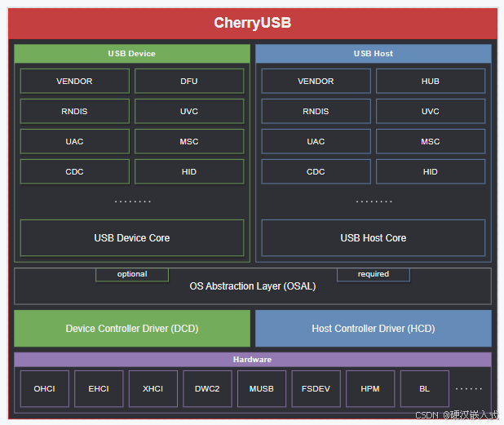Click the BL hardware box
Screen dimensions: 504x425
coord(425,388)
